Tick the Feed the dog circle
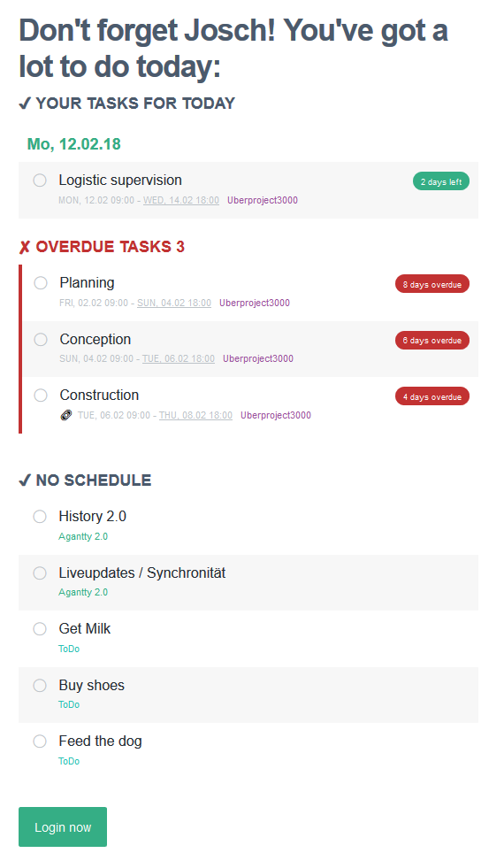The image size is (504, 853). coord(40,741)
